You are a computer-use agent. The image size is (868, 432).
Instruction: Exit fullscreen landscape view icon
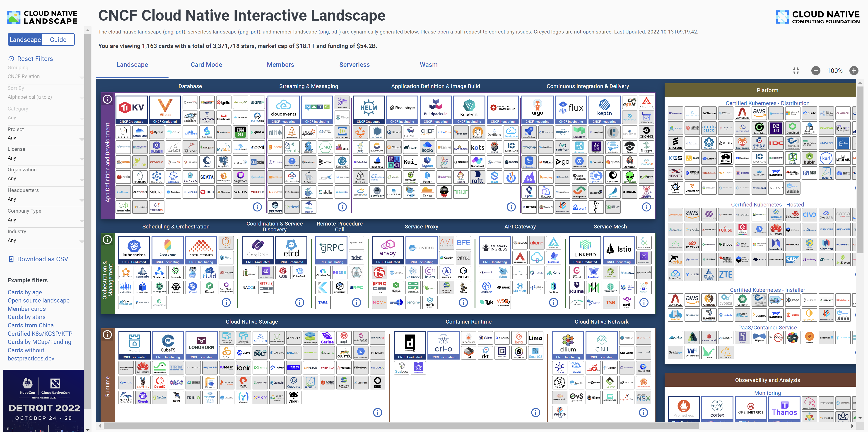pyautogui.click(x=796, y=71)
